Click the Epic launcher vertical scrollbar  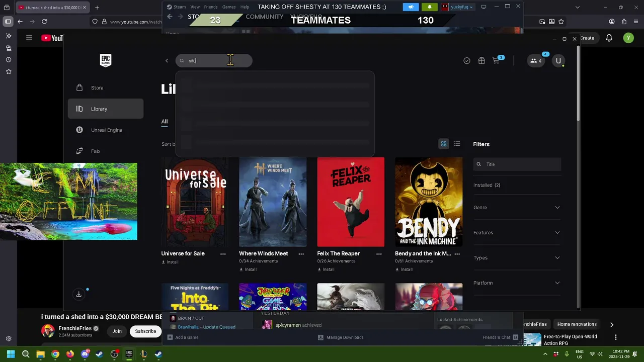point(578,83)
